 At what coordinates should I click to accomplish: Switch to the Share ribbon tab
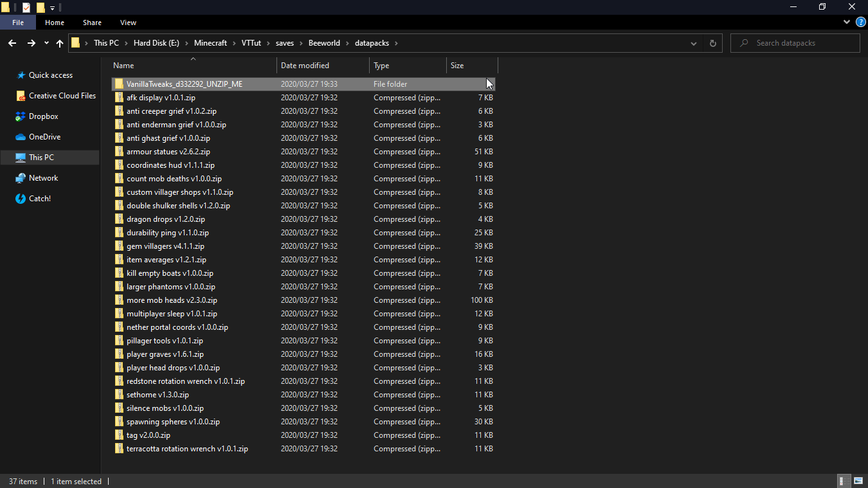[92, 23]
